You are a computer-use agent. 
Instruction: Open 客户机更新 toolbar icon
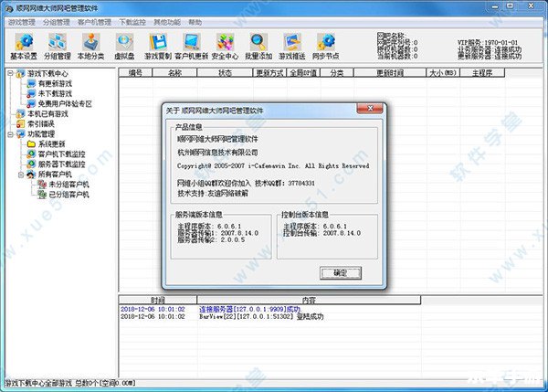(x=191, y=47)
